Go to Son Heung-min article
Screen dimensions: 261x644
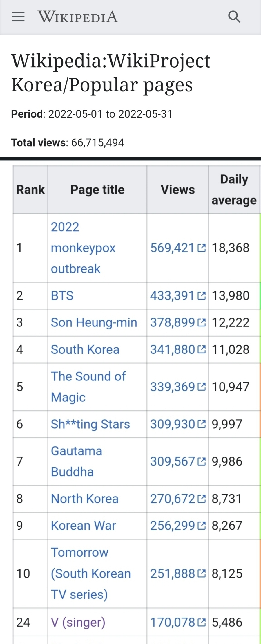click(x=94, y=322)
